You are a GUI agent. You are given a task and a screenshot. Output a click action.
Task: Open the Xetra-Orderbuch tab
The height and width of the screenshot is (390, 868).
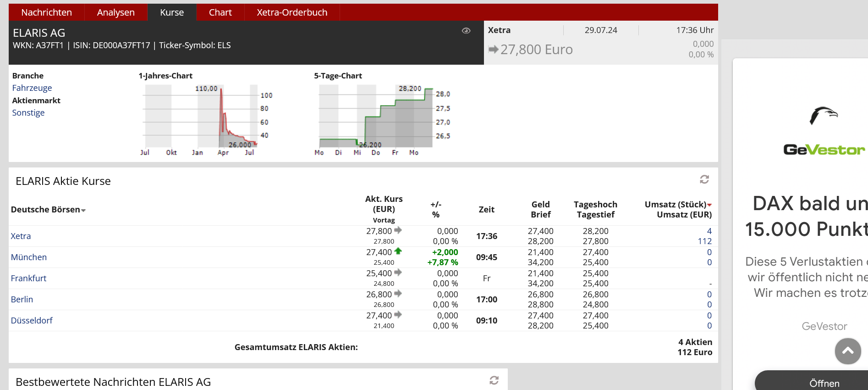[x=292, y=12]
